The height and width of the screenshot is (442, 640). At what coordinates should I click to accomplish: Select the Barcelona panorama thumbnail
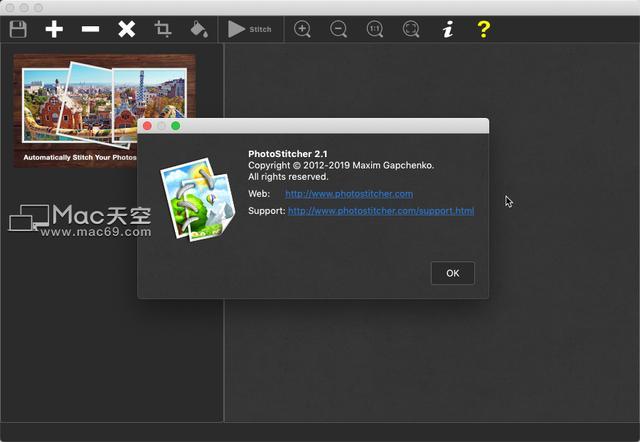[x=104, y=111]
